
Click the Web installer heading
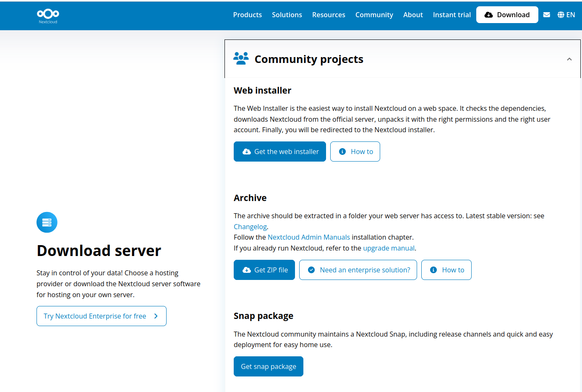pos(263,90)
